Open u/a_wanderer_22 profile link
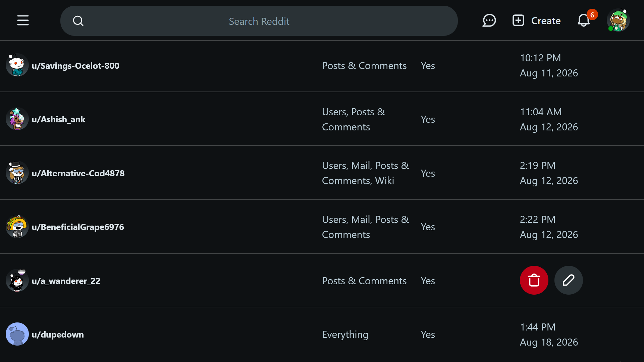The width and height of the screenshot is (644, 362). click(x=66, y=281)
